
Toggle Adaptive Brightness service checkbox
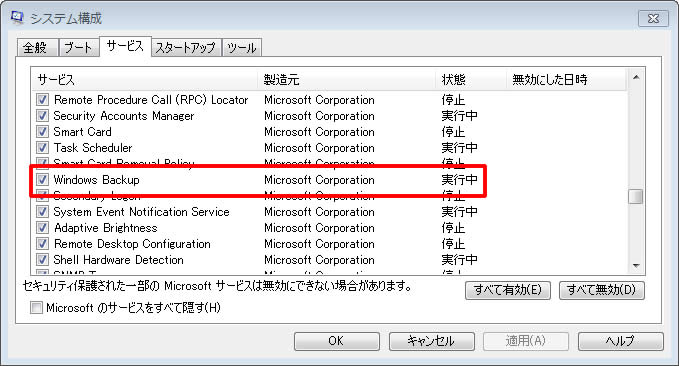(x=42, y=227)
